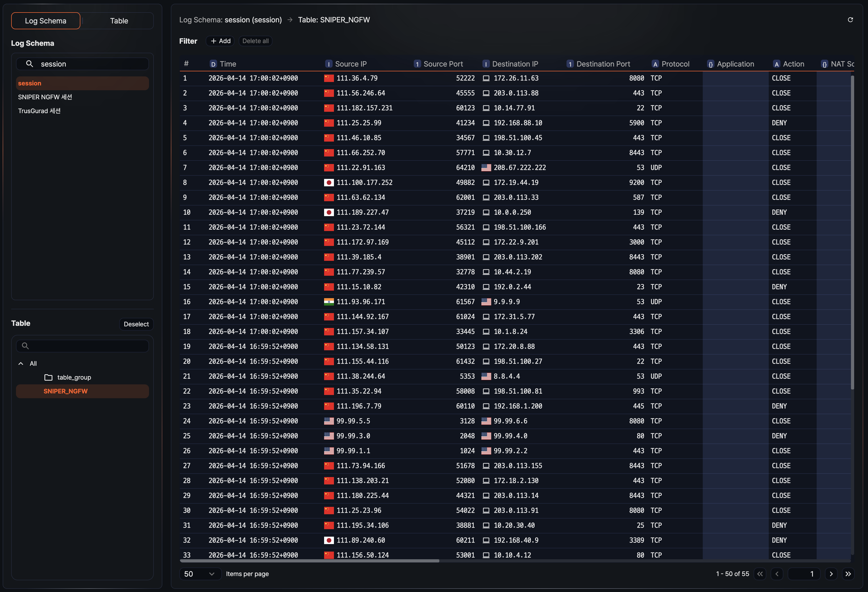Jump to last page via double-chevron icon
Screen dimensions: 868x592
[x=848, y=574]
